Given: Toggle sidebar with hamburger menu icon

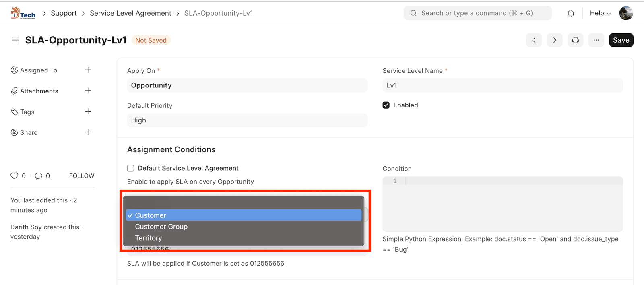Looking at the screenshot, I should [15, 40].
